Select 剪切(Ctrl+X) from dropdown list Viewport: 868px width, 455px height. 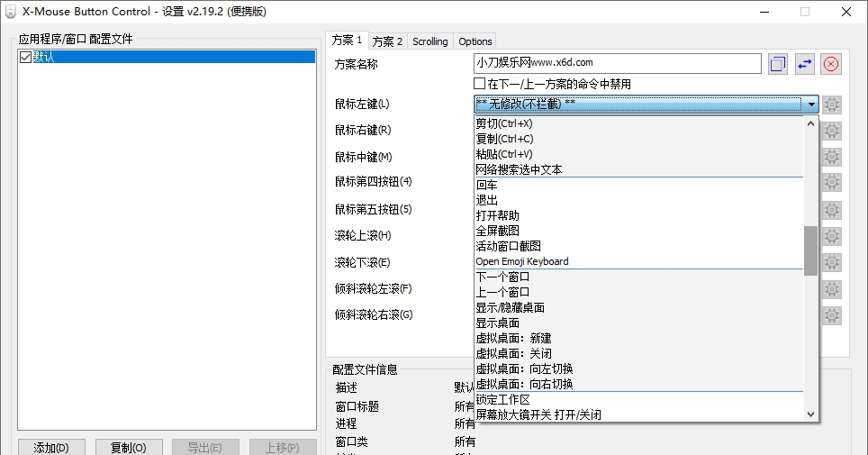pyautogui.click(x=638, y=123)
